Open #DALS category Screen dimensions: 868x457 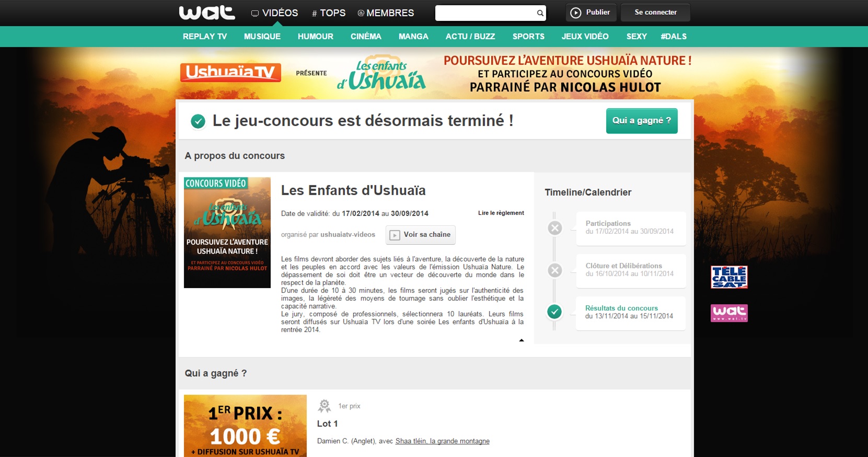click(x=674, y=37)
